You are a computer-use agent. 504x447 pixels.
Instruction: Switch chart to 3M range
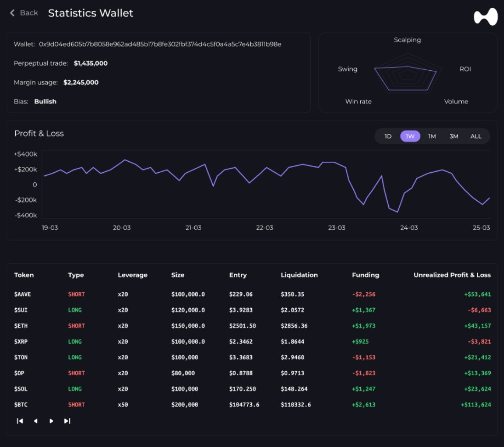pyautogui.click(x=454, y=136)
